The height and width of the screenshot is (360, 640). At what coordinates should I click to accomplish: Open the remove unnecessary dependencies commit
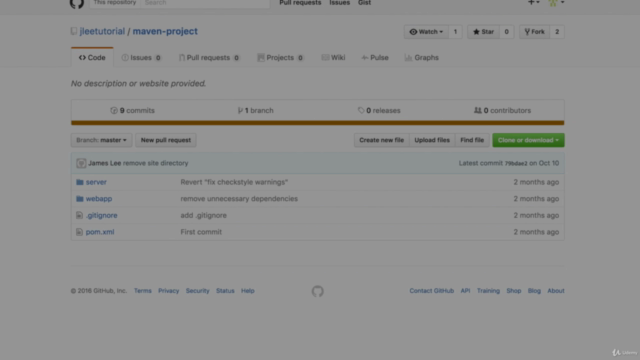(239, 199)
